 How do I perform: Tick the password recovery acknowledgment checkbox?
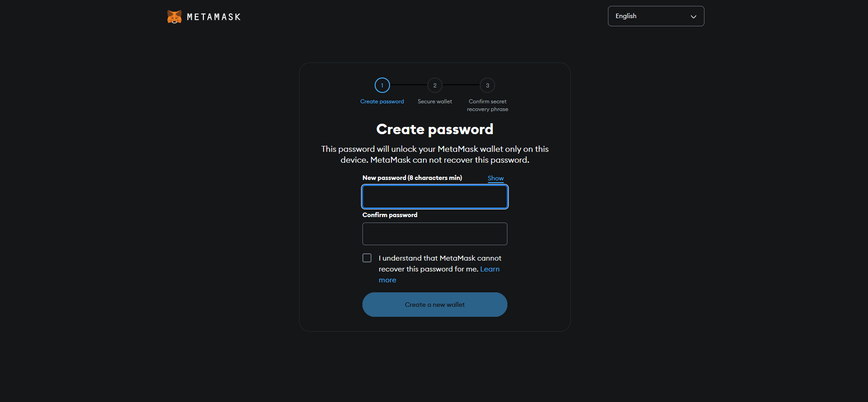click(367, 258)
